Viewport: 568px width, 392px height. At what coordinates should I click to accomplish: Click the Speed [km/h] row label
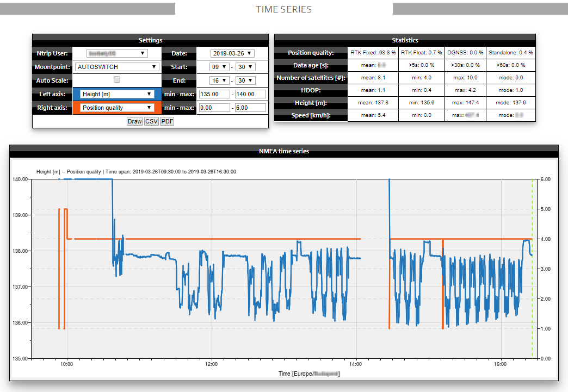(311, 115)
